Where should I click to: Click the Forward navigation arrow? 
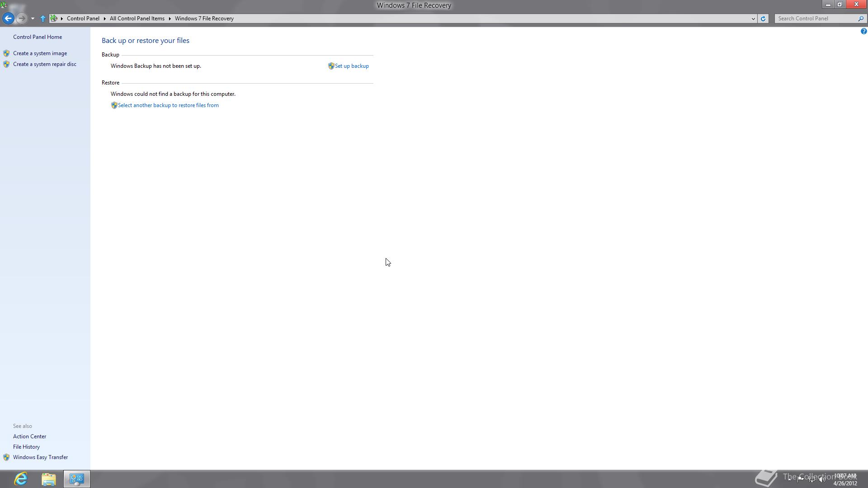21,19
